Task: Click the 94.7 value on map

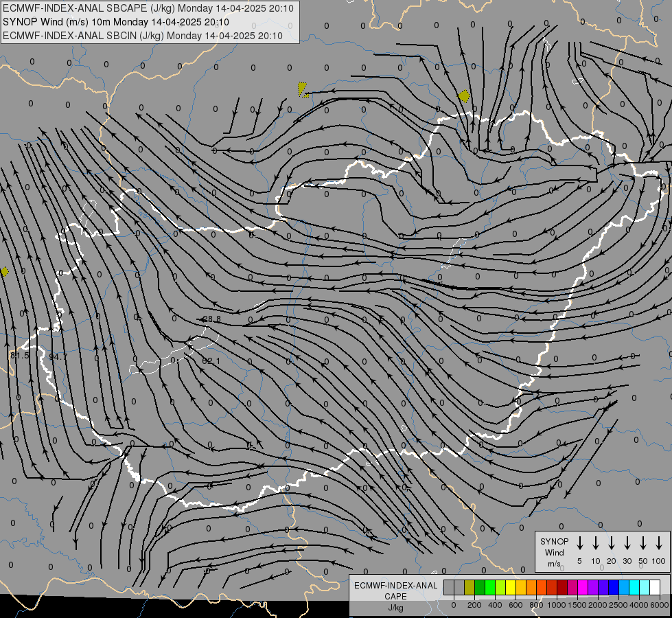Action: coord(58,356)
